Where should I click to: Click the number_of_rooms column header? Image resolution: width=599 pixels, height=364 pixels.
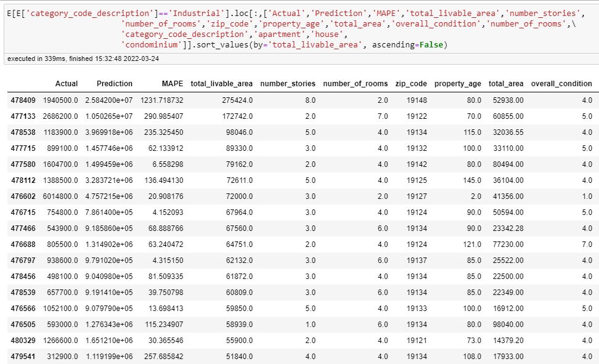click(356, 84)
